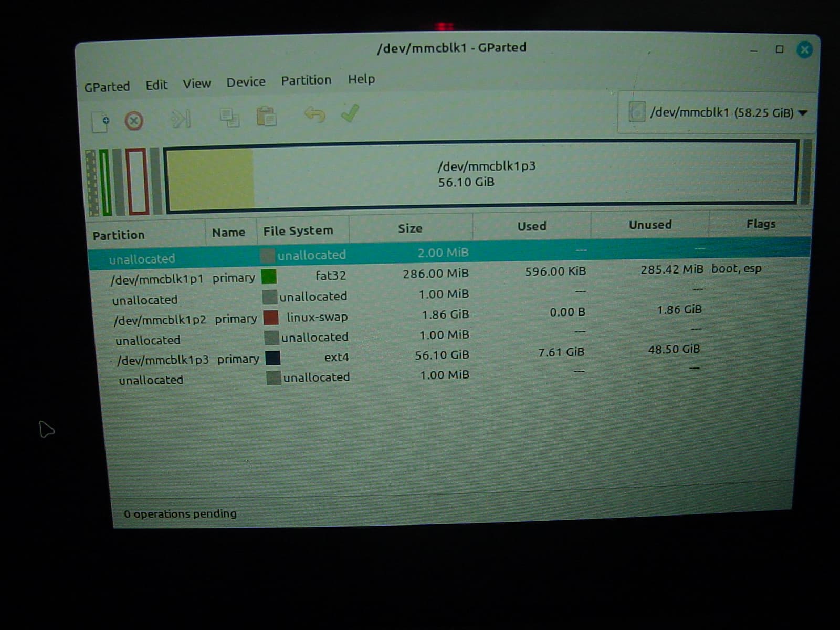Viewport: 840px width, 630px height.
Task: Click the 0.00 B used value
Action: [x=567, y=312]
